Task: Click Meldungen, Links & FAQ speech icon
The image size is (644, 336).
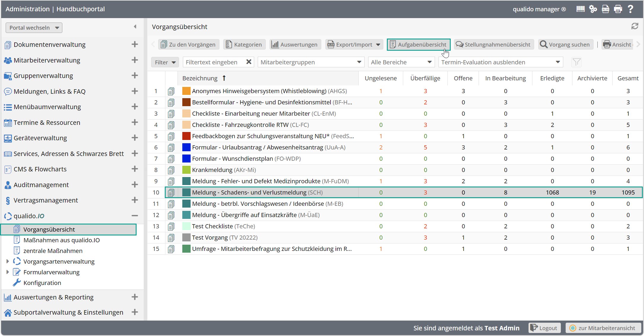Action: pos(8,91)
